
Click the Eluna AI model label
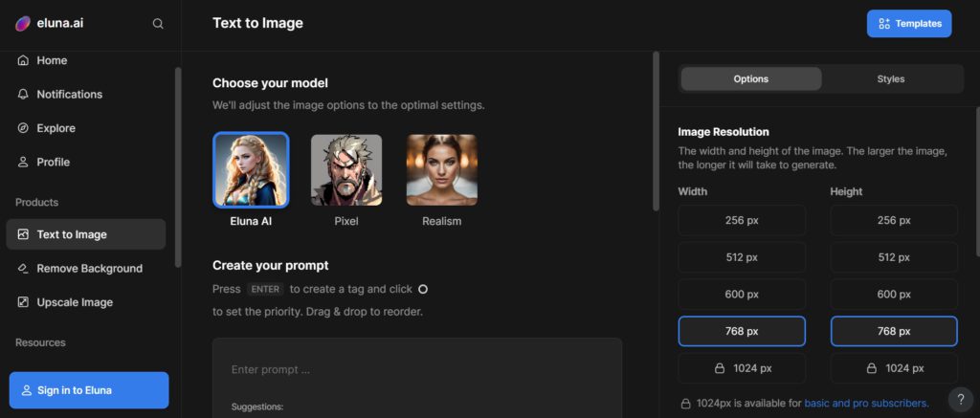point(251,221)
